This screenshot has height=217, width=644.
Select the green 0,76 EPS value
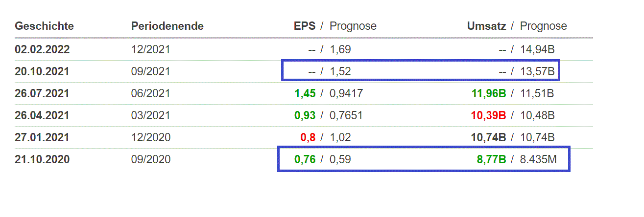coord(305,159)
